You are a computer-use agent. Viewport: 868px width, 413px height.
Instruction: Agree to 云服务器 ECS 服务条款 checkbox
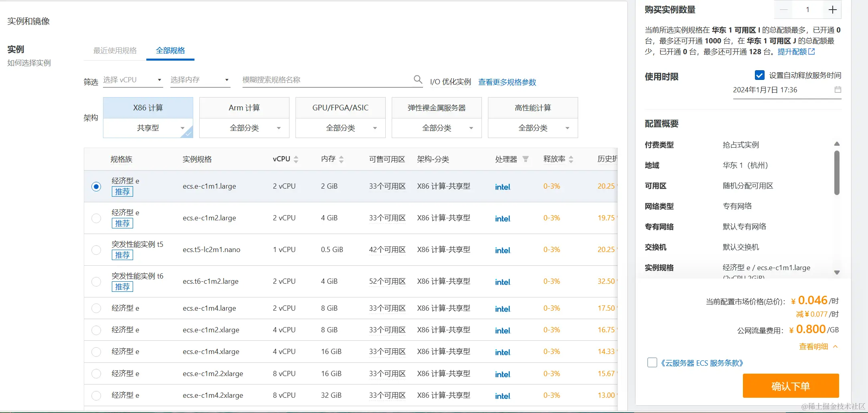click(652, 363)
